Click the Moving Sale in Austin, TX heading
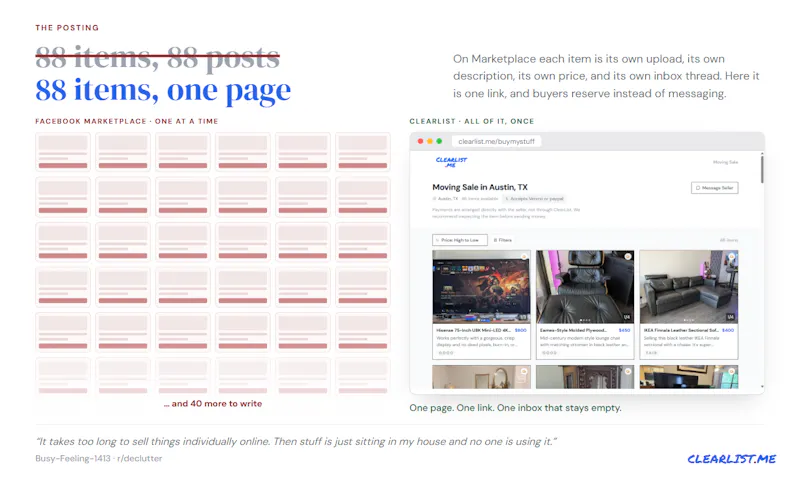The image size is (800, 479). (x=480, y=187)
